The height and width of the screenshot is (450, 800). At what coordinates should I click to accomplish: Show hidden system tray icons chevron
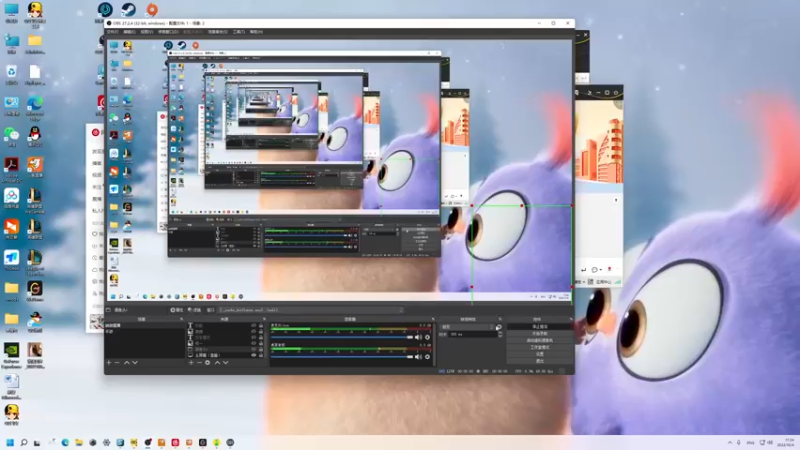click(730, 442)
